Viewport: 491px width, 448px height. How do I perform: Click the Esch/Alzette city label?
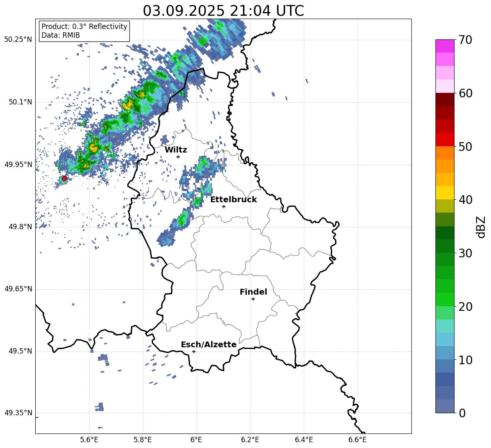coord(209,344)
